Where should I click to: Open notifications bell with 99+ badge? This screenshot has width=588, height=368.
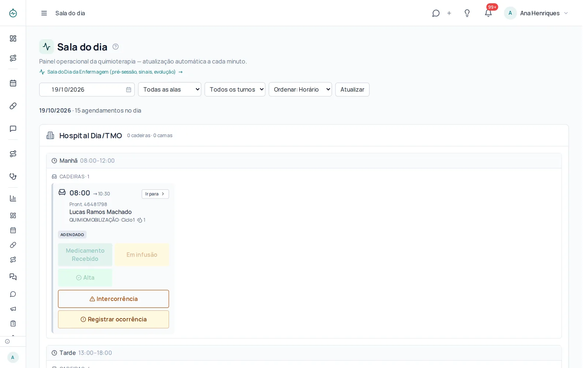[x=488, y=13]
